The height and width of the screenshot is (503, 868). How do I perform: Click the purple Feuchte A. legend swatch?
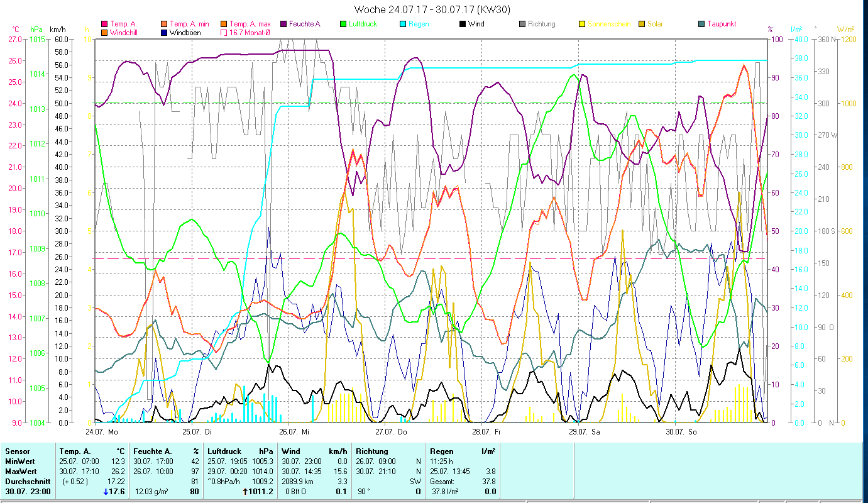point(283,24)
